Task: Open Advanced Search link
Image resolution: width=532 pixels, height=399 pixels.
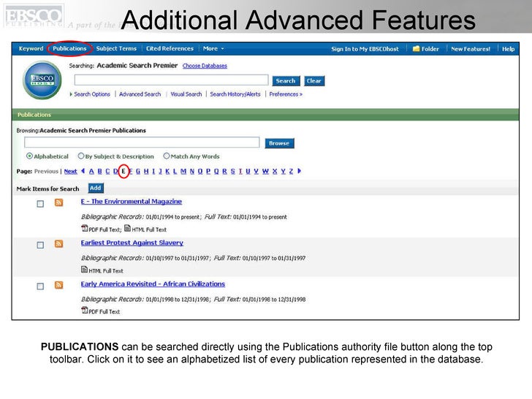Action: [140, 94]
